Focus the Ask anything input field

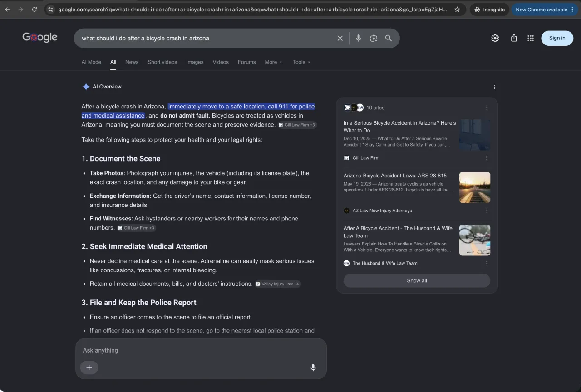201,350
